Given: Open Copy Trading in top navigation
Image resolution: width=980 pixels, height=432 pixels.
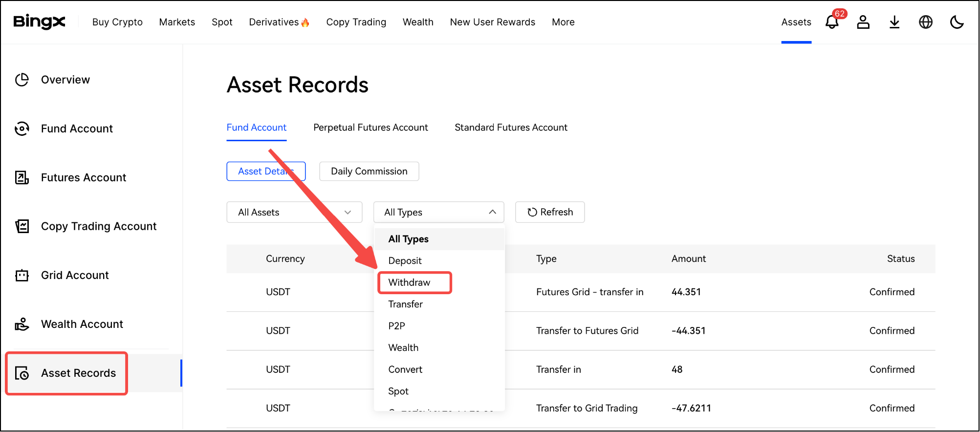Looking at the screenshot, I should (356, 22).
